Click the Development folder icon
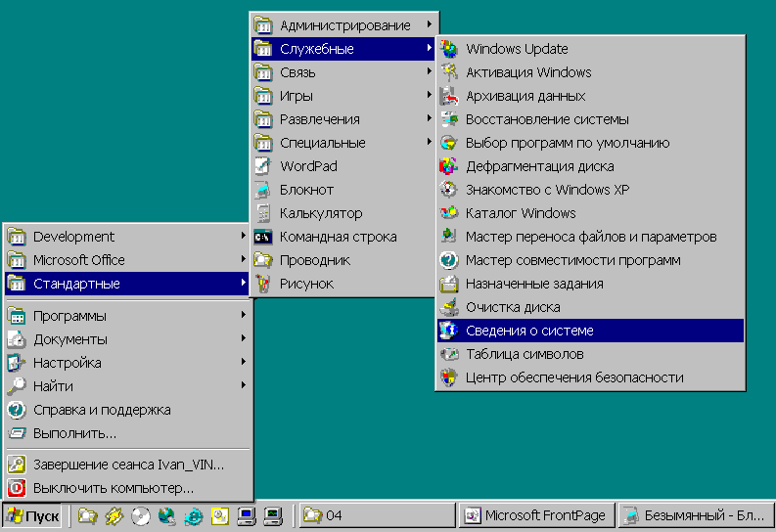 17,237
